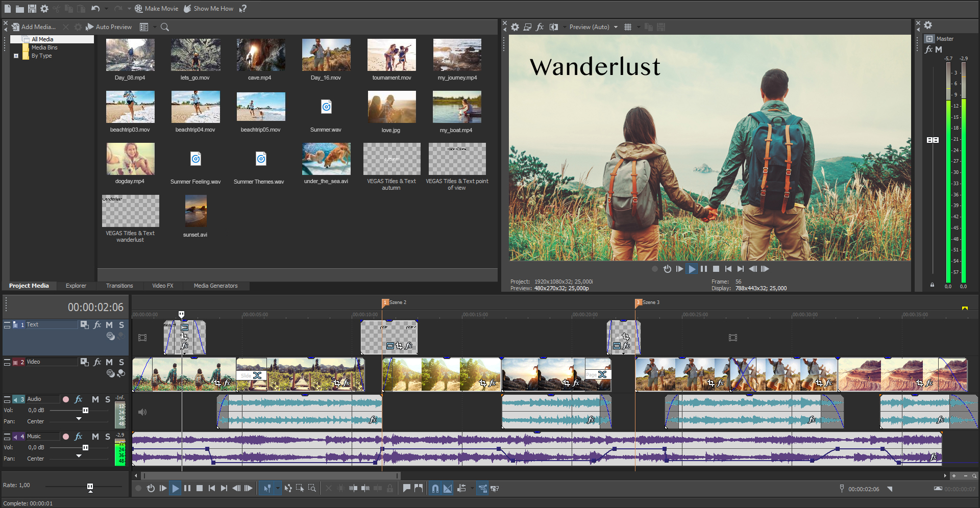Image resolution: width=980 pixels, height=508 pixels.
Task: Click the Make Movie button
Action: [x=157, y=9]
